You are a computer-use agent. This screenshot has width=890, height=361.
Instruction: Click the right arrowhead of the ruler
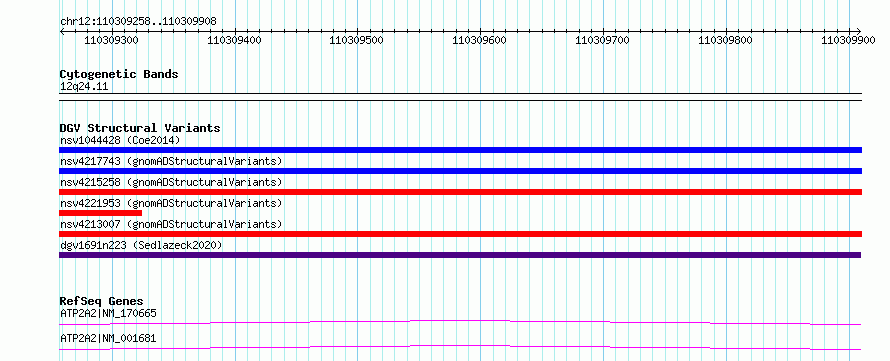point(858,31)
